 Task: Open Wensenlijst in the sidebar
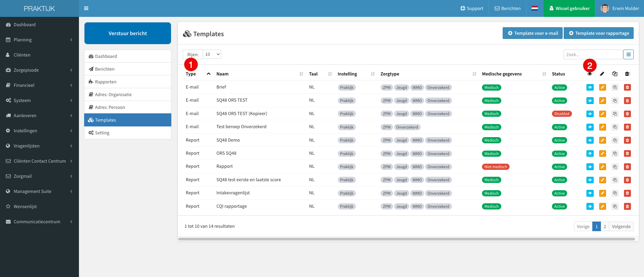tap(39, 206)
